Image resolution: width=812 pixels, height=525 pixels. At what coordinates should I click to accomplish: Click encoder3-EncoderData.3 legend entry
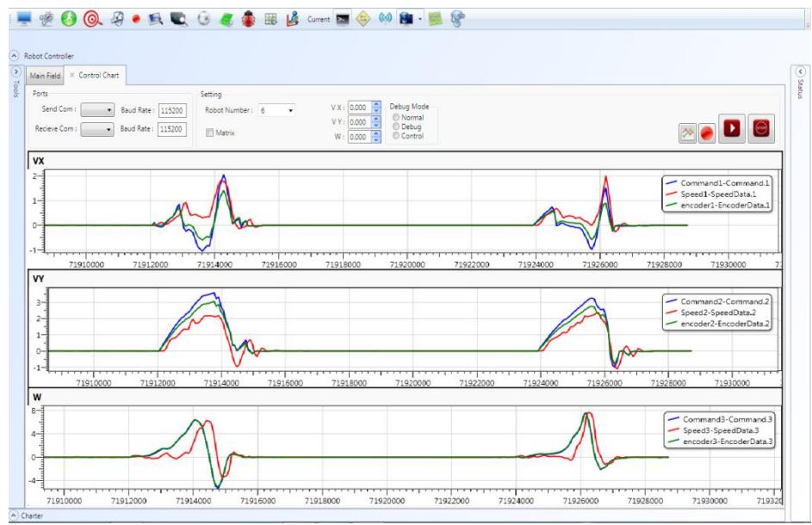[x=720, y=442]
